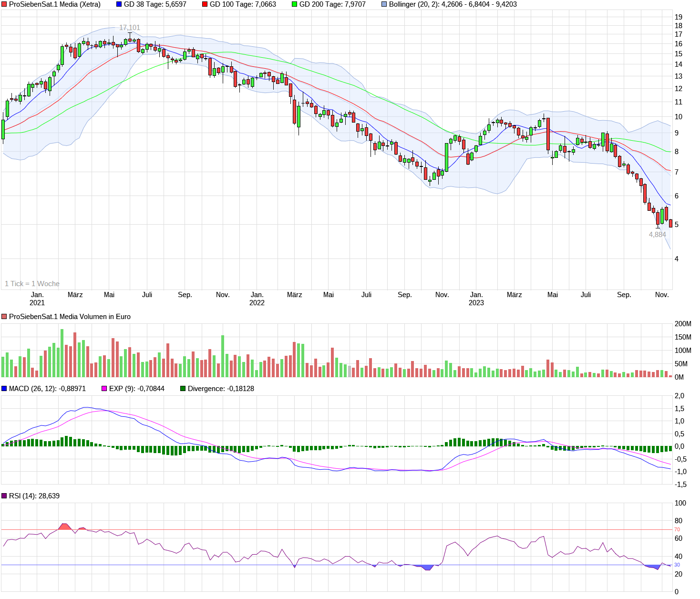Select the 'GD 200 Tage: 7,9707' legend text
The width and height of the screenshot is (700, 599).
pyautogui.click(x=332, y=4)
